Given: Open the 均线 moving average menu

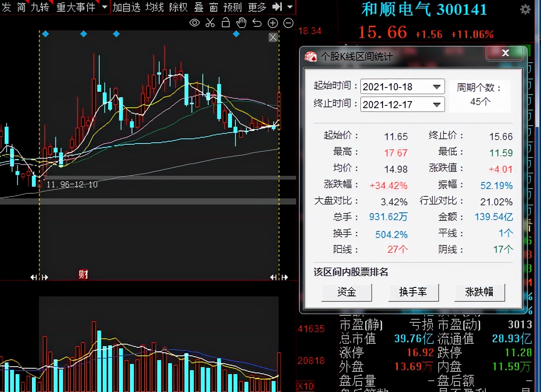Looking at the screenshot, I should click(x=155, y=7).
